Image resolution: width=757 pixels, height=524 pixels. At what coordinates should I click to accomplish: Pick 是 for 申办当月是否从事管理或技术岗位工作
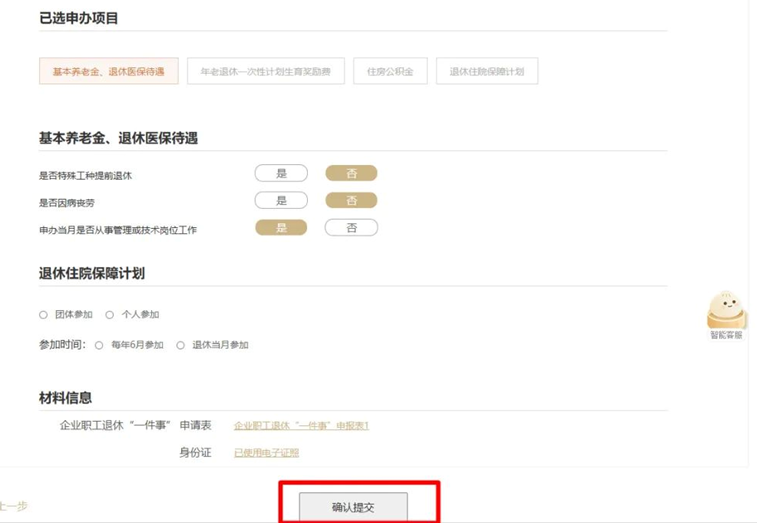click(x=281, y=228)
